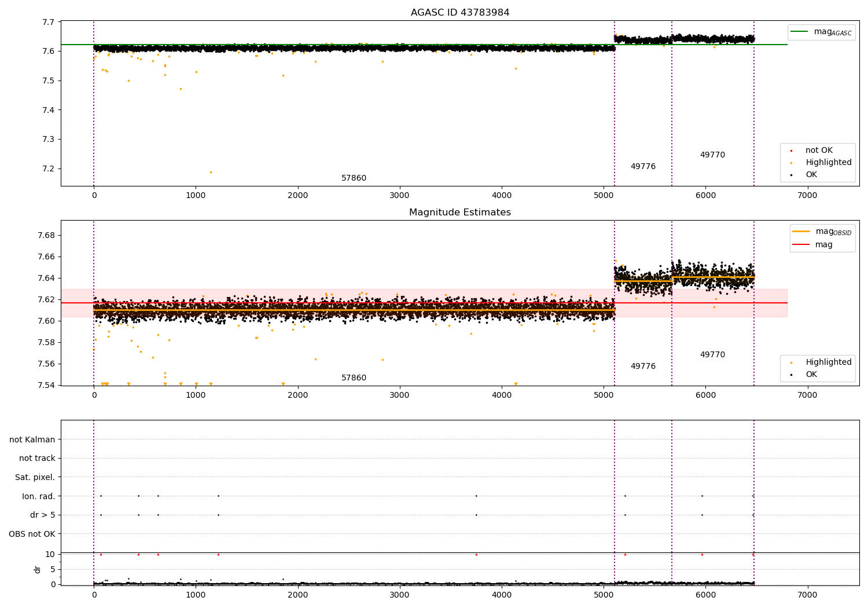
Task: Select the "OBS not OK" row label
Action: tap(32, 534)
